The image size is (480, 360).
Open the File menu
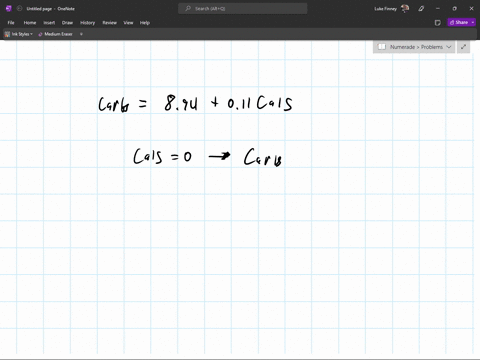11,23
